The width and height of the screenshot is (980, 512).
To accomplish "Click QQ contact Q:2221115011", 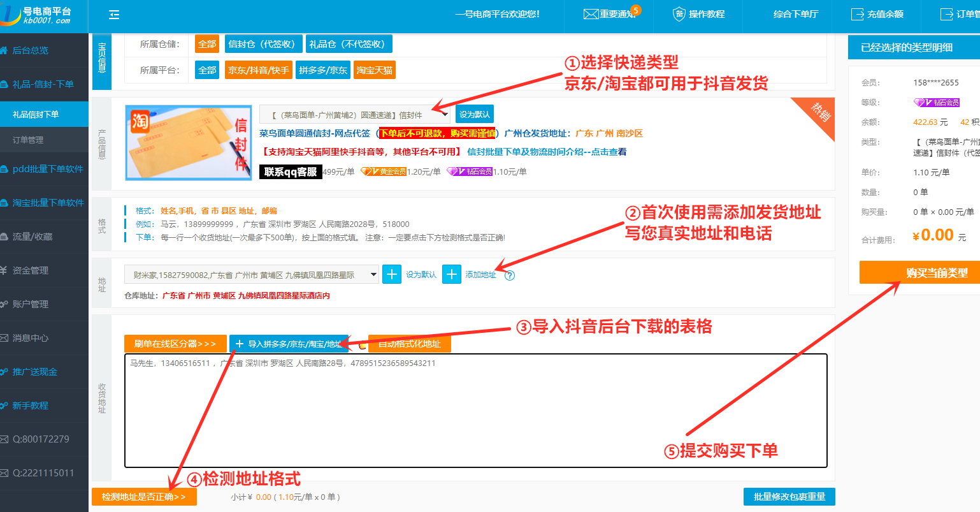I will coord(44,473).
